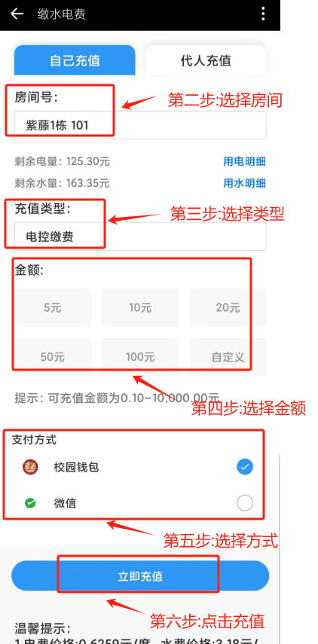Select 校园钱包 payment radio button
Image resolution: width=318 pixels, height=644 pixels.
245,467
